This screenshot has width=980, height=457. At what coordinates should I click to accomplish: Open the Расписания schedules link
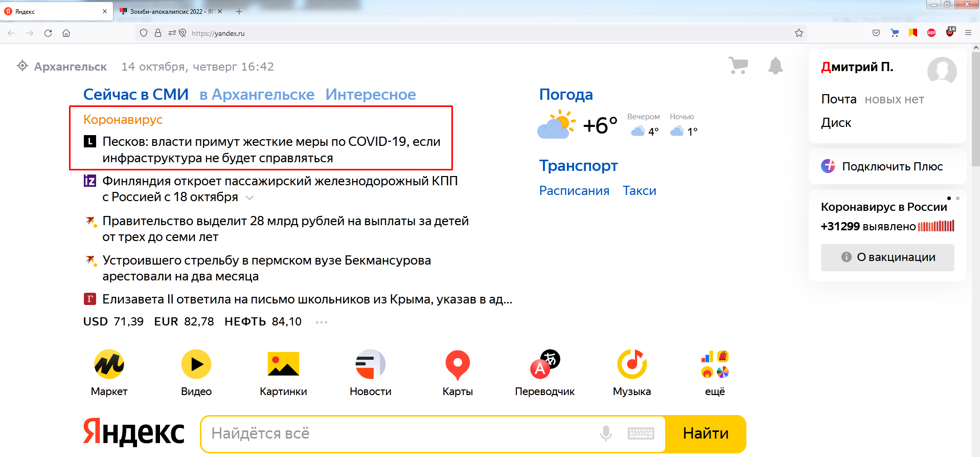click(574, 191)
